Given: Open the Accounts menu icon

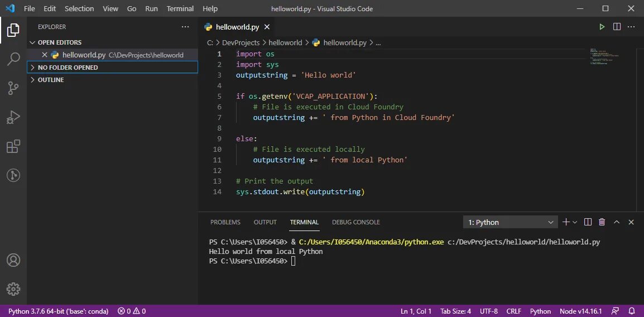Looking at the screenshot, I should pos(13,260).
